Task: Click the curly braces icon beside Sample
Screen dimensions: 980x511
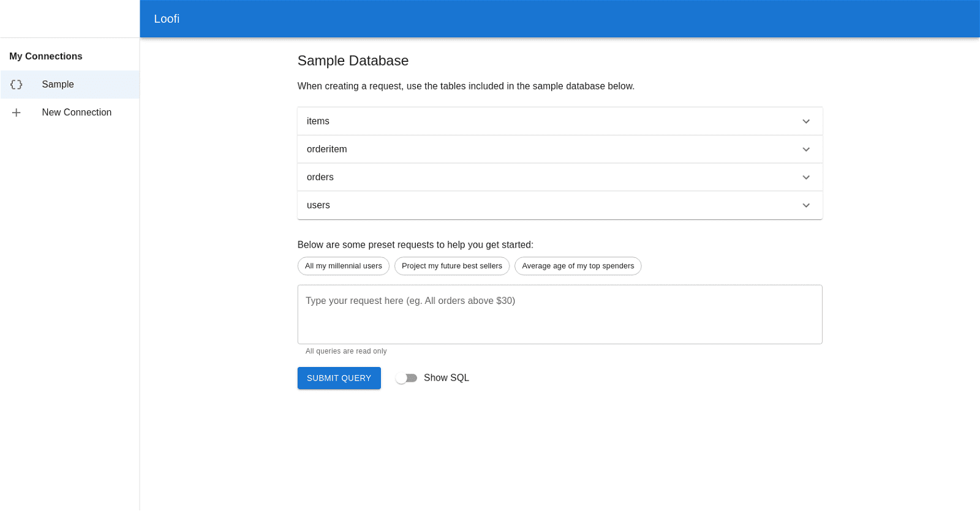Action: [x=17, y=85]
